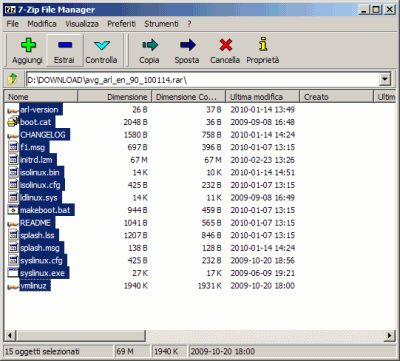Sort by Nome column header
The height and width of the screenshot is (361, 400).
click(x=41, y=97)
